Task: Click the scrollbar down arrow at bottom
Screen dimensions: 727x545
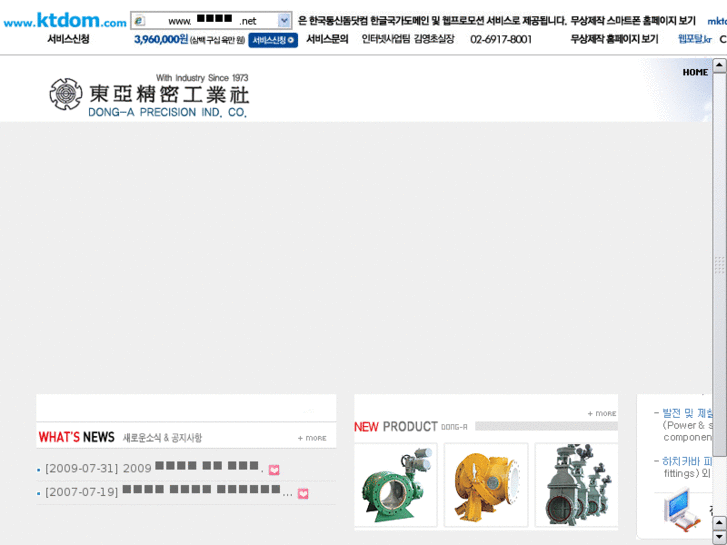Action: (x=719, y=536)
